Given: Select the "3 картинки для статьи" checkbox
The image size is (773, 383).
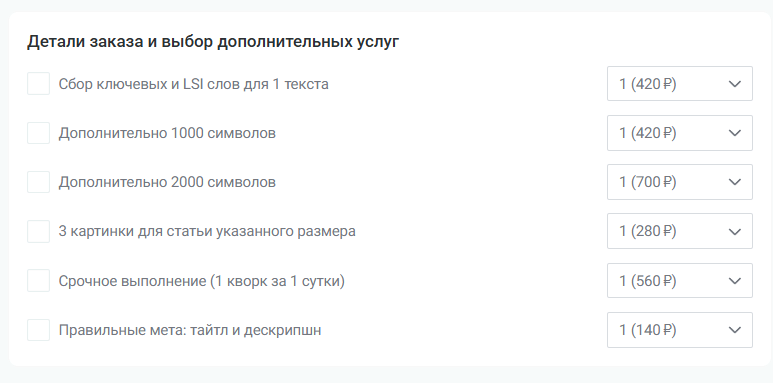Looking at the screenshot, I should tap(38, 231).
